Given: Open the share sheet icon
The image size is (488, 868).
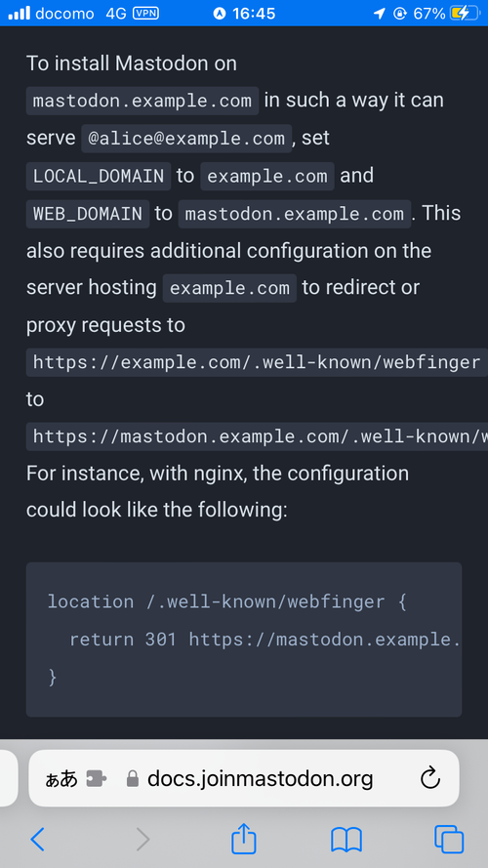Looking at the screenshot, I should point(243,838).
